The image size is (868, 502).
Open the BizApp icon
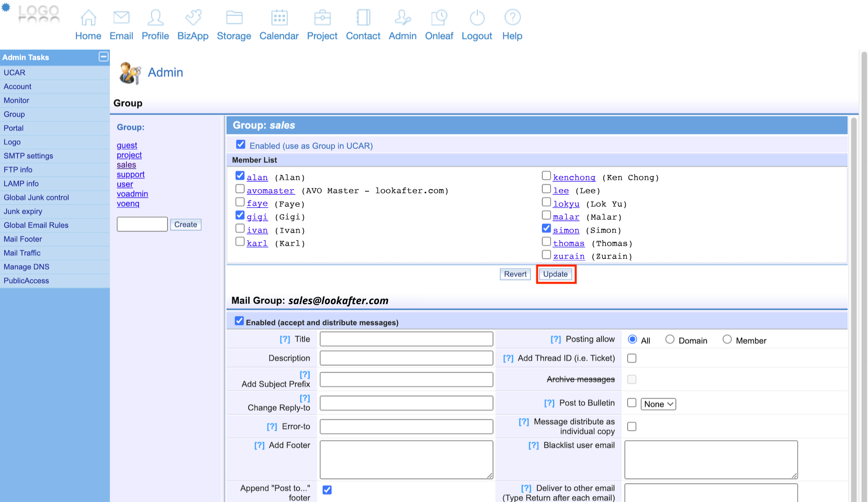pyautogui.click(x=193, y=18)
